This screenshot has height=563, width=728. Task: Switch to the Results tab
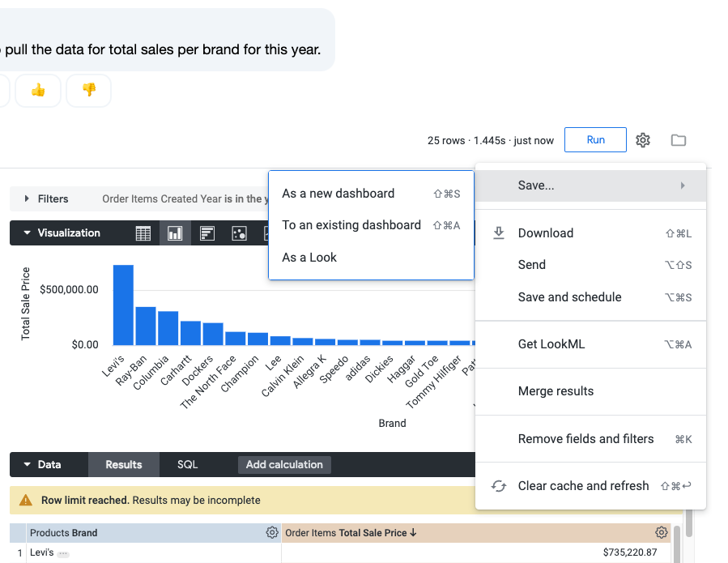[124, 464]
